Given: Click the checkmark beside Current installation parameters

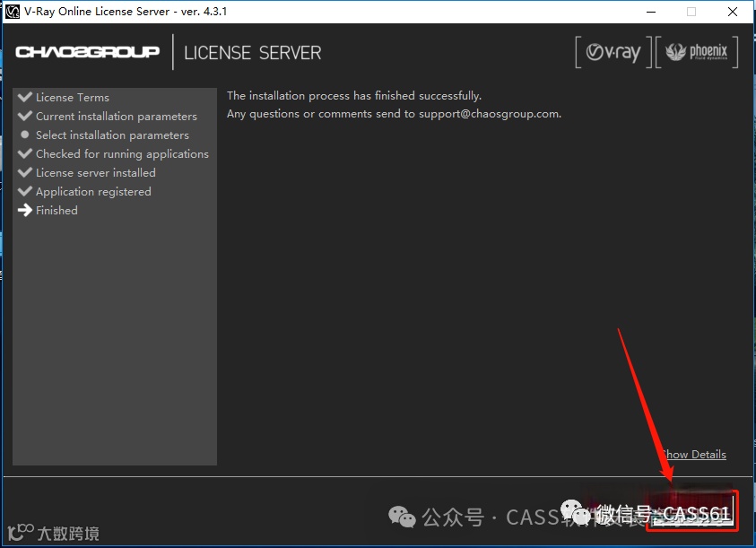Looking at the screenshot, I should click(x=24, y=116).
